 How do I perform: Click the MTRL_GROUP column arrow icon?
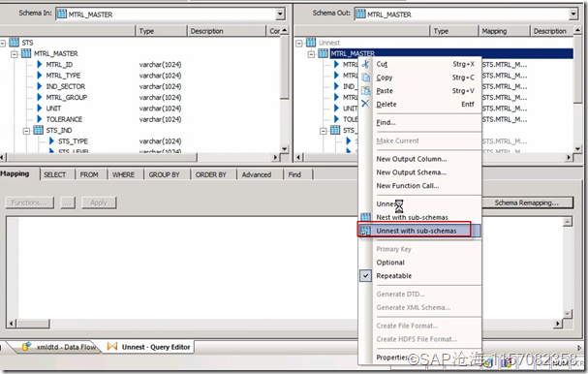point(40,97)
